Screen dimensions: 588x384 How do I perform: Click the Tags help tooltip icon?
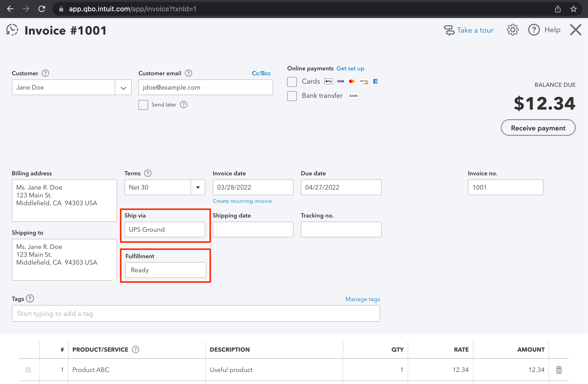(30, 298)
